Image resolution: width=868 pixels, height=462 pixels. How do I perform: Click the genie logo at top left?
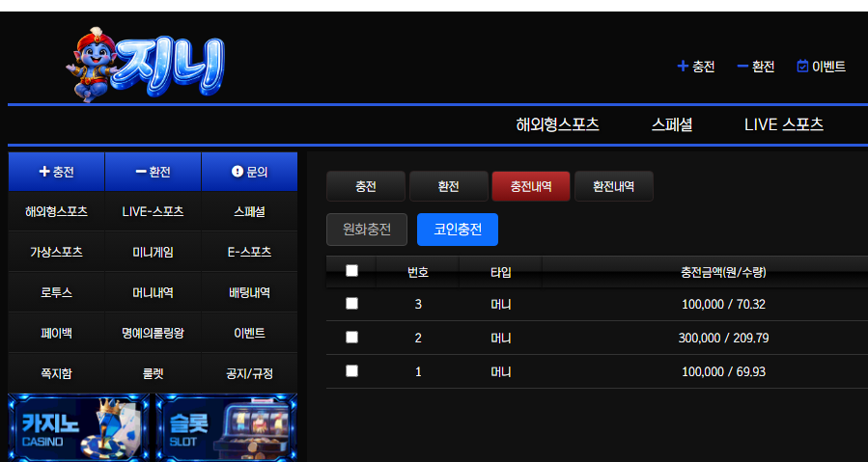[x=147, y=65]
